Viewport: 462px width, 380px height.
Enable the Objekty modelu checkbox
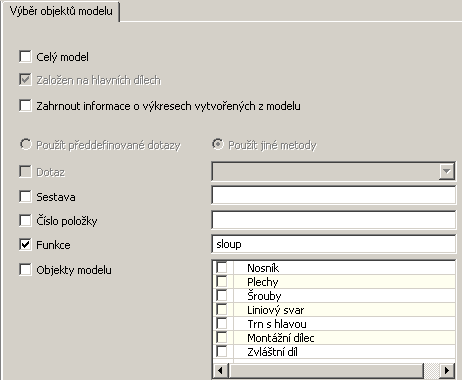point(25,269)
